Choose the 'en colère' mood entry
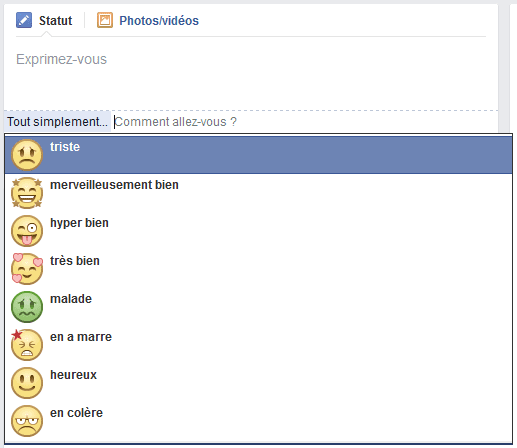 pos(258,421)
